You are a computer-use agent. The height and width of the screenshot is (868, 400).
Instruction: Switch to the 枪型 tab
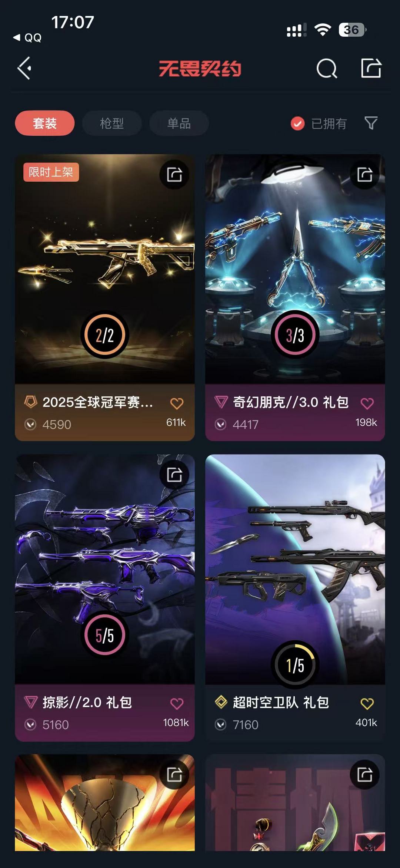[x=112, y=123]
